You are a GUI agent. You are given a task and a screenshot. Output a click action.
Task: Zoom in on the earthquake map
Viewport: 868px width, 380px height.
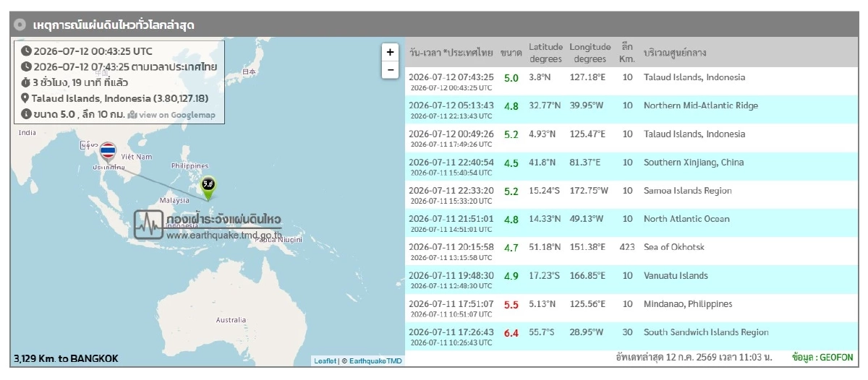tap(390, 52)
